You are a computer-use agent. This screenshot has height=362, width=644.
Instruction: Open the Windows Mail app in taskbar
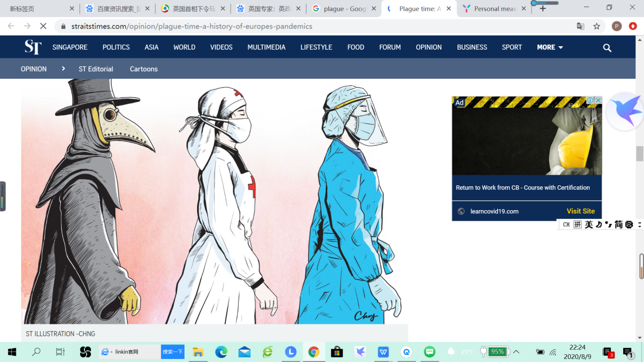point(244,352)
